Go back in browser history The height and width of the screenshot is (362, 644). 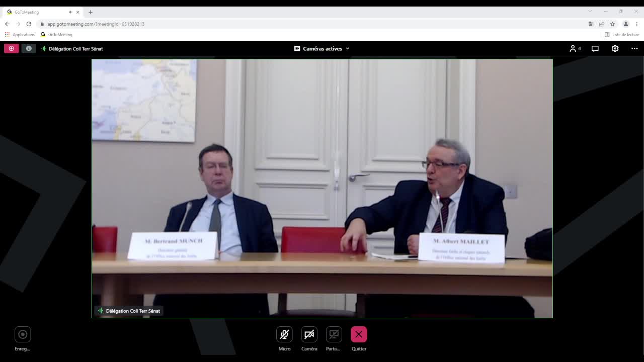(7, 24)
